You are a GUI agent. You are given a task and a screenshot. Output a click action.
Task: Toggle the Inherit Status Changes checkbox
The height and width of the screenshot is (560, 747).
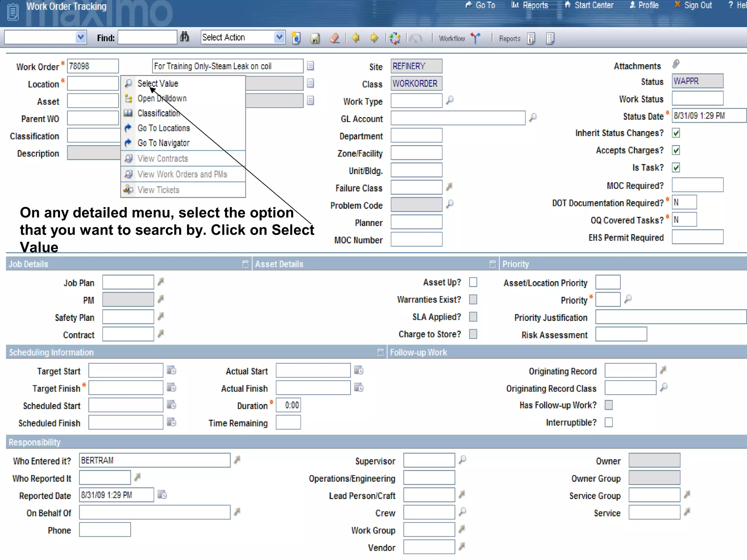[x=676, y=133]
